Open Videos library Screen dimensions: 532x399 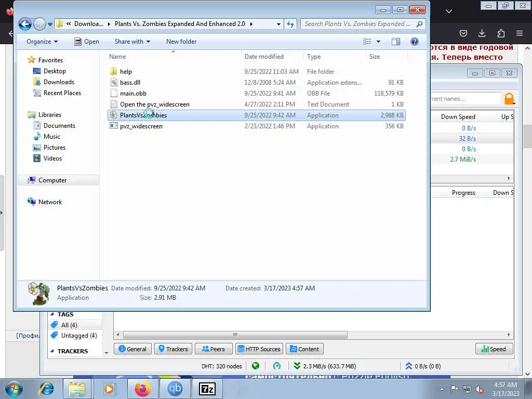pyautogui.click(x=52, y=158)
